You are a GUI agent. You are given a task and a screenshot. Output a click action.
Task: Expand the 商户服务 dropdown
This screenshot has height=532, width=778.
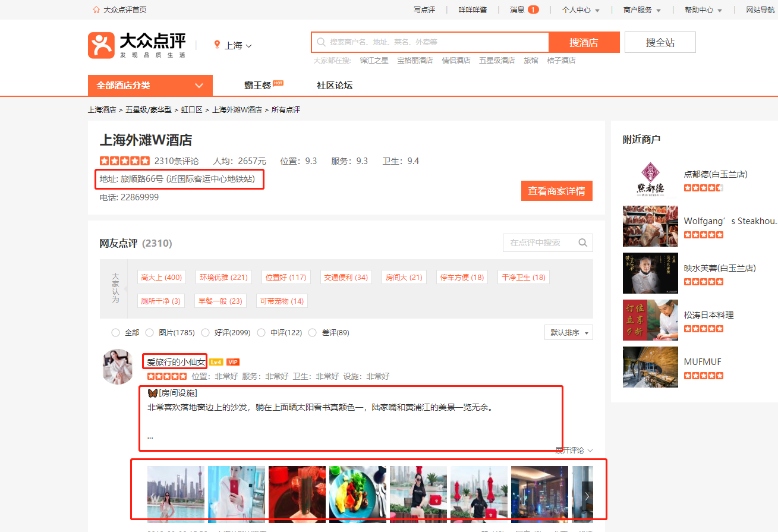(642, 10)
